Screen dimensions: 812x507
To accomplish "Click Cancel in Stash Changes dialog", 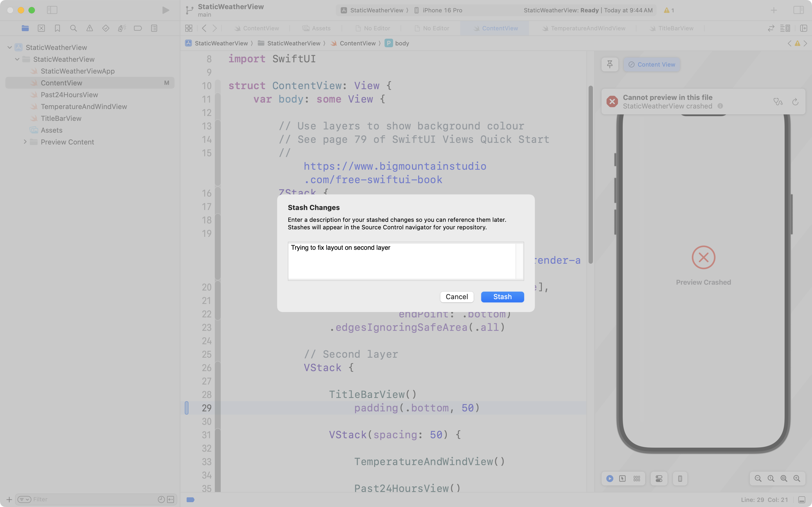I will pos(457,297).
